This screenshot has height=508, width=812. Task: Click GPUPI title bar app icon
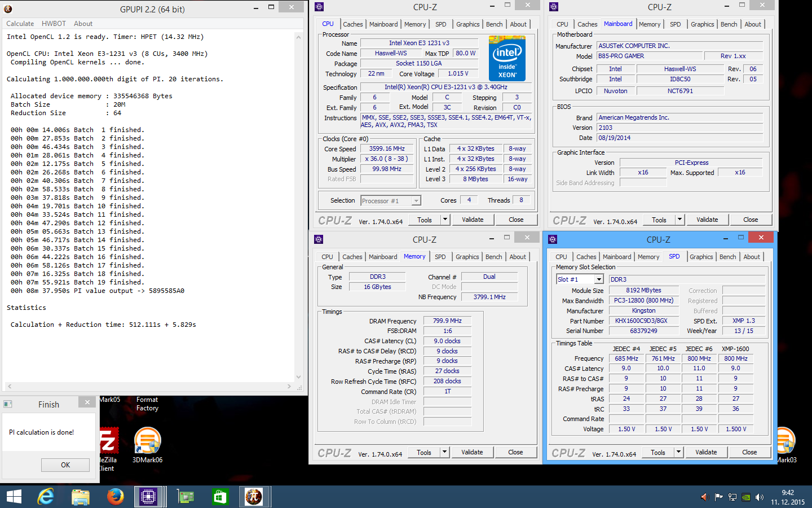tap(8, 8)
